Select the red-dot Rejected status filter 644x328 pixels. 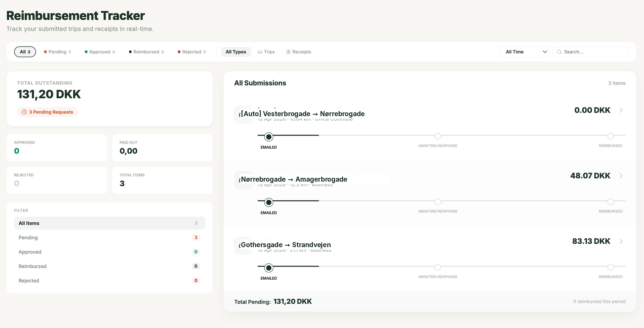tap(192, 52)
